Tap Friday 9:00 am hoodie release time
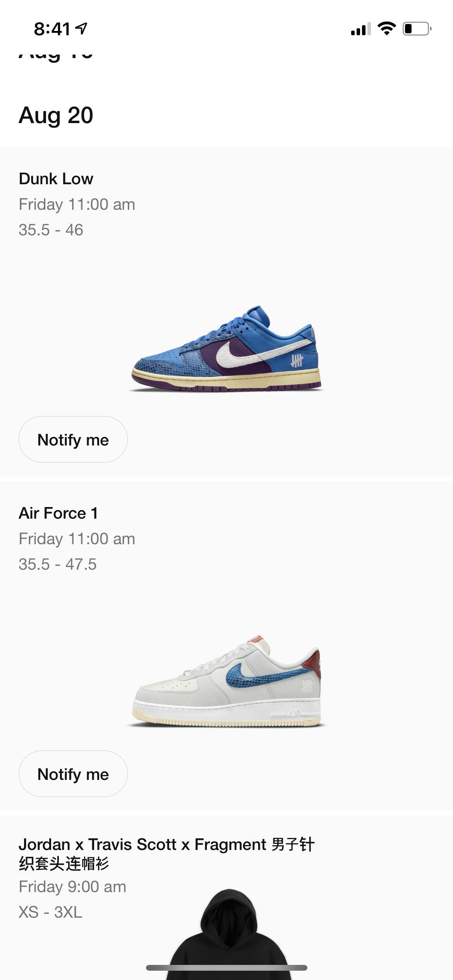 72,887
